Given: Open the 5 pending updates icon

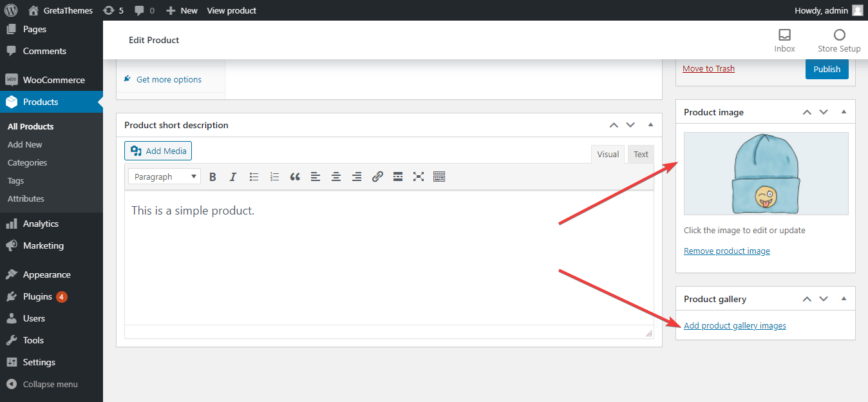Looking at the screenshot, I should pyautogui.click(x=113, y=10).
